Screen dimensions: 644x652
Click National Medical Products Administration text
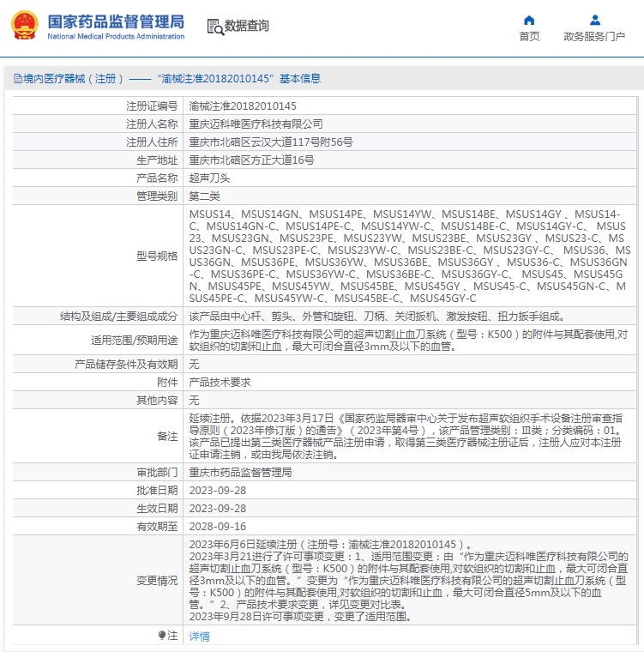(116, 36)
